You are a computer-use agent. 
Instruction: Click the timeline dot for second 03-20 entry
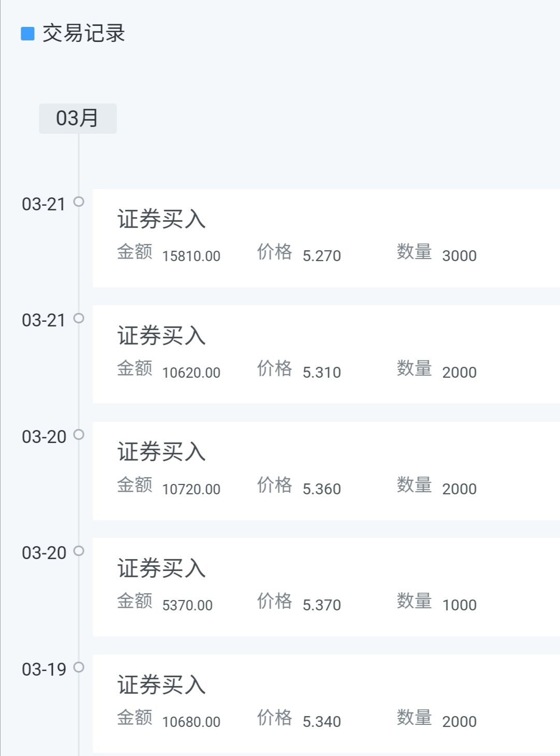pos(79,551)
